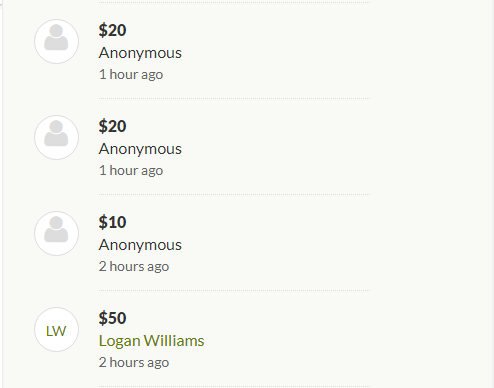Screen dimensions: 494x388
Task: Click the LW initials avatar
Action: (56, 330)
